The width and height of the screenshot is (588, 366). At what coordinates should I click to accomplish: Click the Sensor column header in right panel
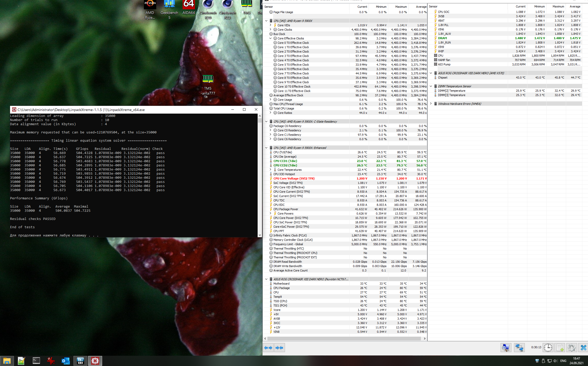point(433,7)
